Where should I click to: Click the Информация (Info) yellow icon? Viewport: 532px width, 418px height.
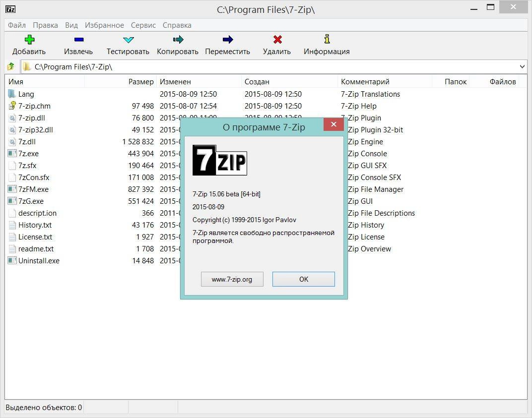coord(327,39)
